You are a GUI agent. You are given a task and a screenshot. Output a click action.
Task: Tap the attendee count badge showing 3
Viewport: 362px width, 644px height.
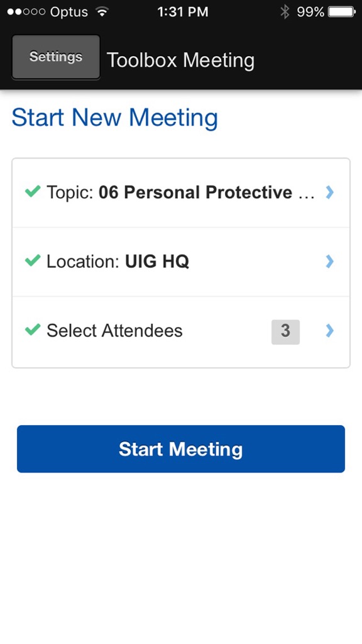click(286, 331)
